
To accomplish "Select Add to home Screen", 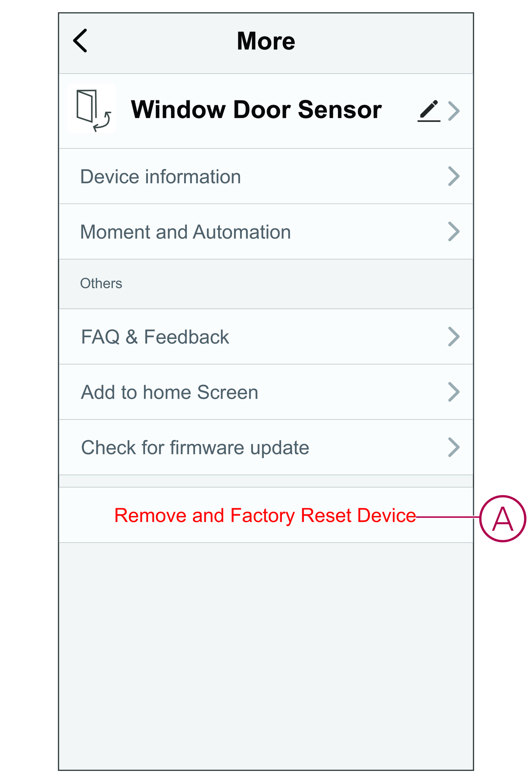I will pos(170,392).
